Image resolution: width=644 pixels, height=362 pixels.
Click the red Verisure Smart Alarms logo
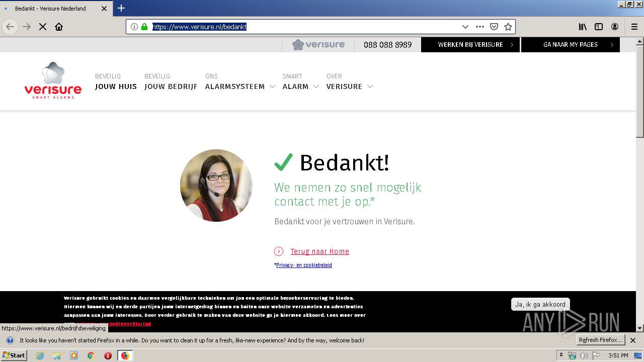(x=53, y=80)
